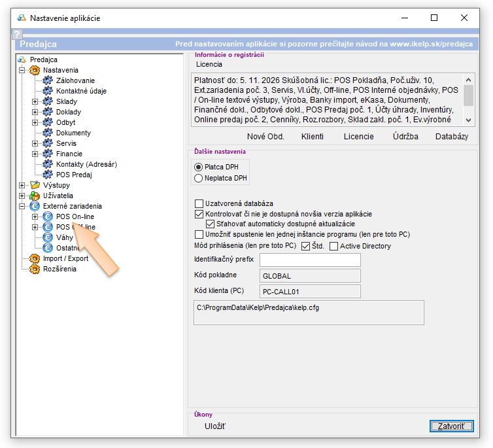Click the Užívatelia users icon
The width and height of the screenshot is (493, 448).
[x=35, y=196]
